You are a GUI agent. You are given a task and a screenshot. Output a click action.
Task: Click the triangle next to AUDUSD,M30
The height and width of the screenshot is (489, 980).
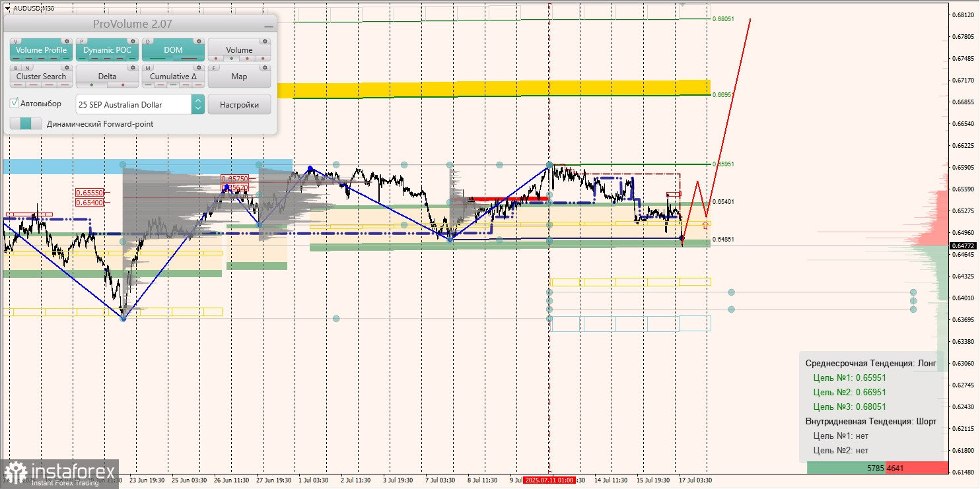(x=7, y=8)
